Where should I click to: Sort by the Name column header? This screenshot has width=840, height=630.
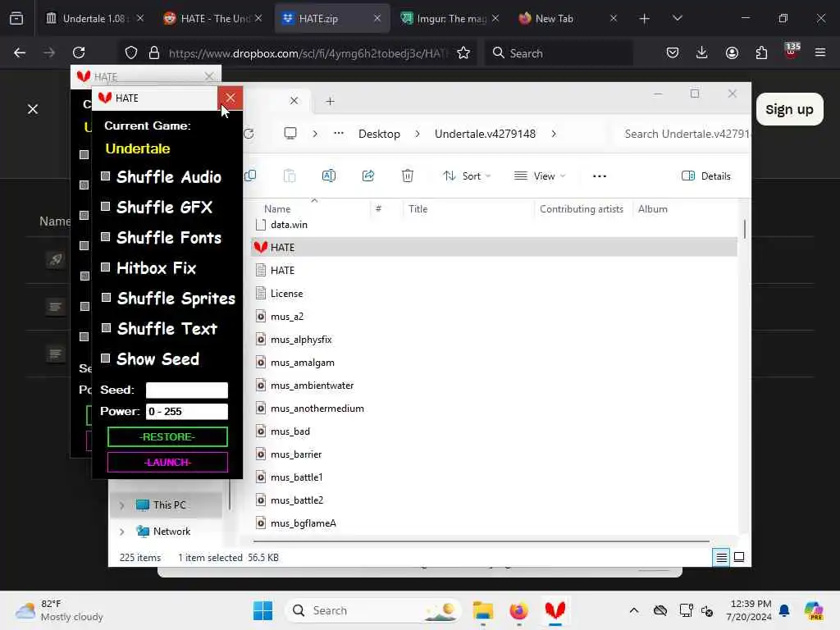[277, 209]
